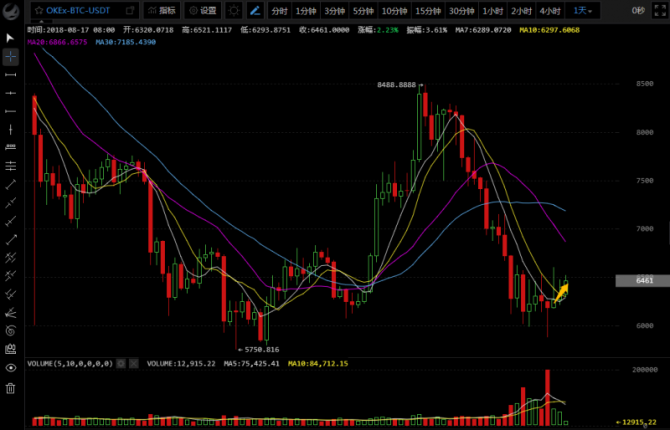The height and width of the screenshot is (430, 670).
Task: Remove the VOLUME indicator with X
Action: click(x=134, y=363)
